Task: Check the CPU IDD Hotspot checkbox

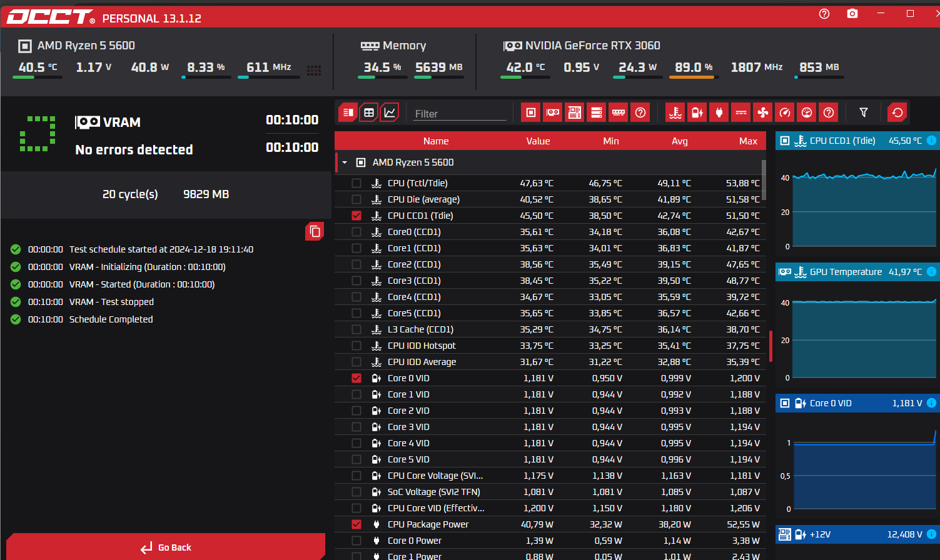Action: click(x=356, y=346)
